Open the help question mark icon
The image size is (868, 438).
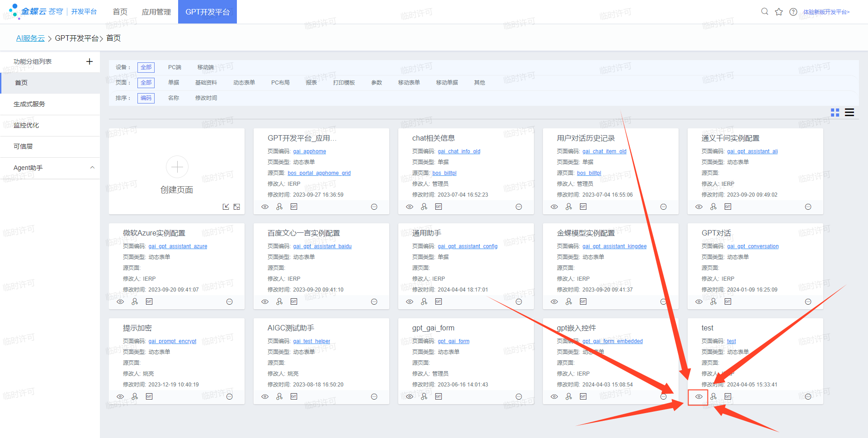(793, 12)
